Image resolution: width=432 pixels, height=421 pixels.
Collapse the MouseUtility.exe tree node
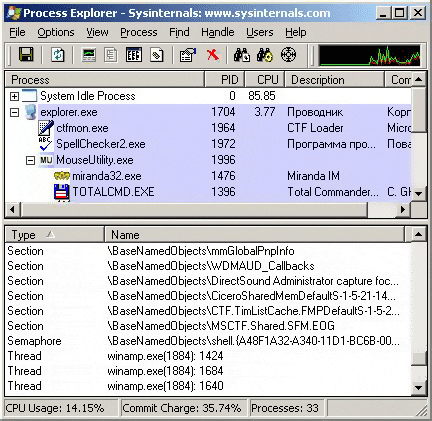30,160
